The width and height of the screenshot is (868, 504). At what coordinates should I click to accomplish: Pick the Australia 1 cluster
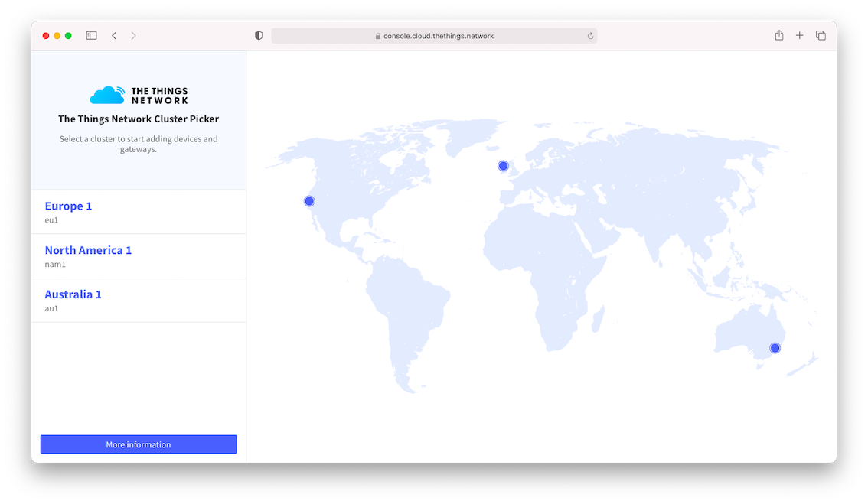73,295
